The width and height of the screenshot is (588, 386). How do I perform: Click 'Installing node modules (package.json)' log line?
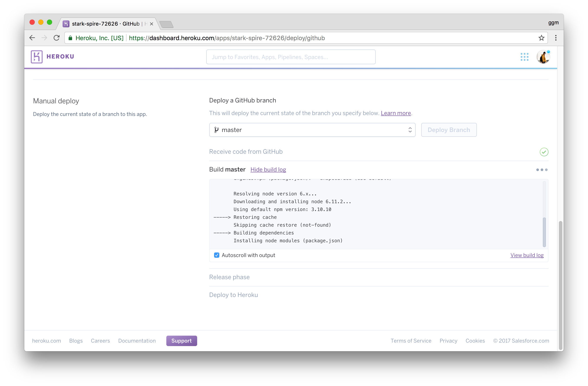[x=288, y=241]
